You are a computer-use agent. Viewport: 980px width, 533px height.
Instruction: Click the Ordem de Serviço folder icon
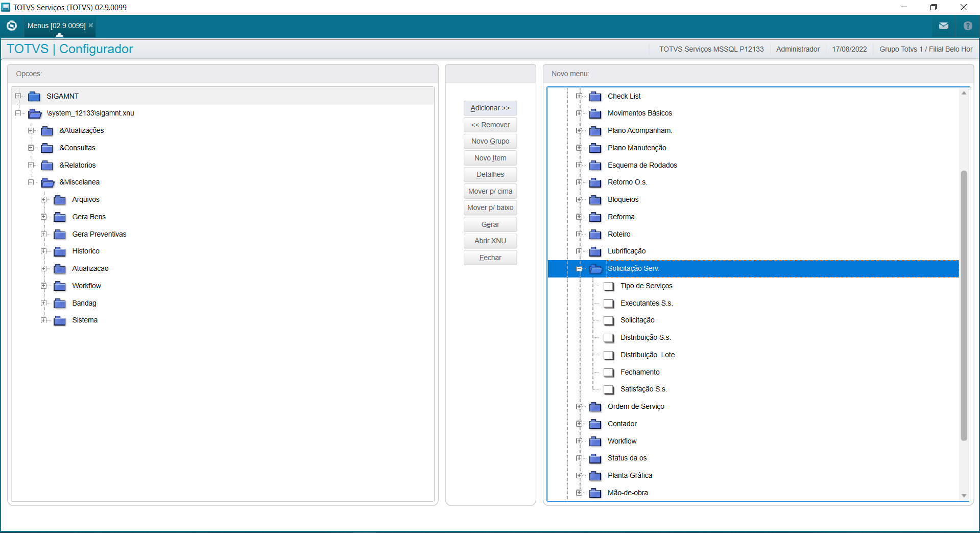(595, 407)
